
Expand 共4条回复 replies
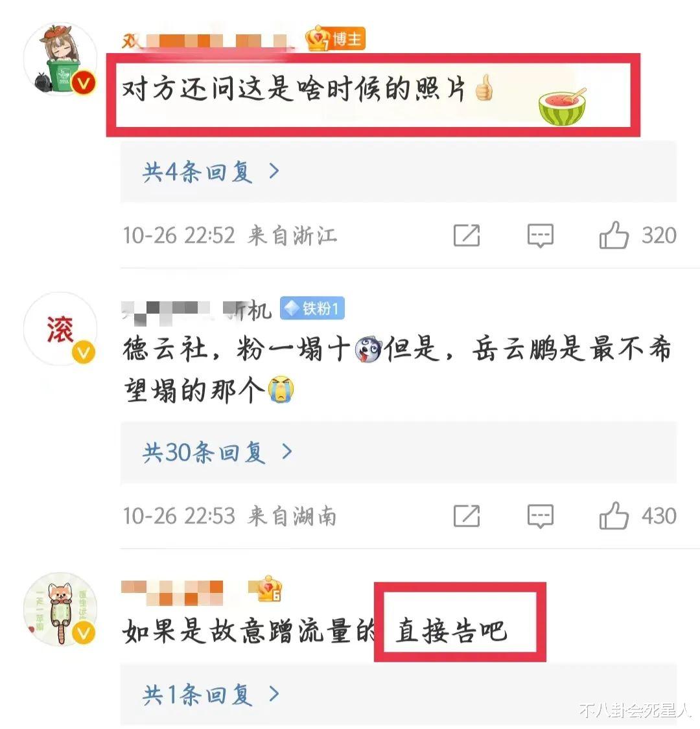pyautogui.click(x=211, y=172)
